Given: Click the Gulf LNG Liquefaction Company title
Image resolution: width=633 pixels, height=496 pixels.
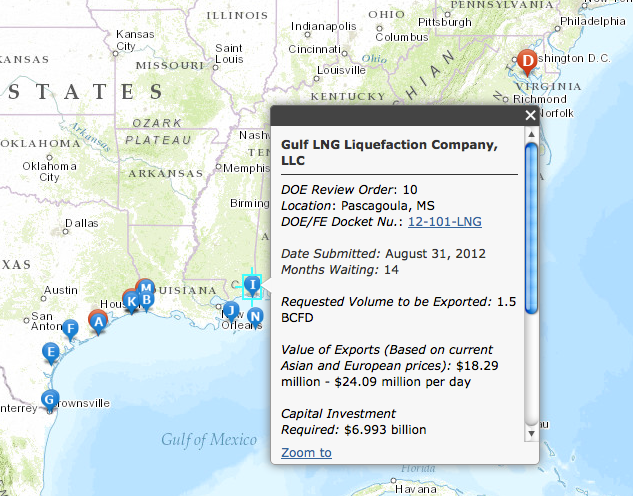Looking at the screenshot, I should coord(389,152).
